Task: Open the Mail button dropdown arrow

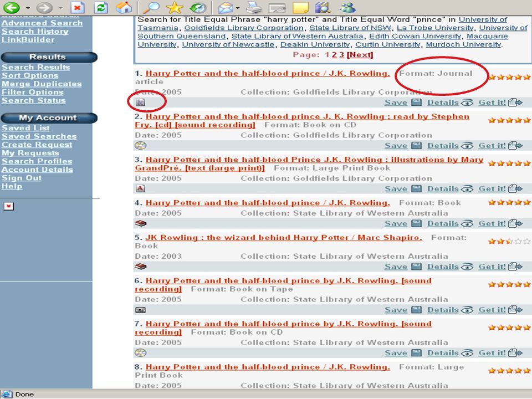Action: (238, 8)
